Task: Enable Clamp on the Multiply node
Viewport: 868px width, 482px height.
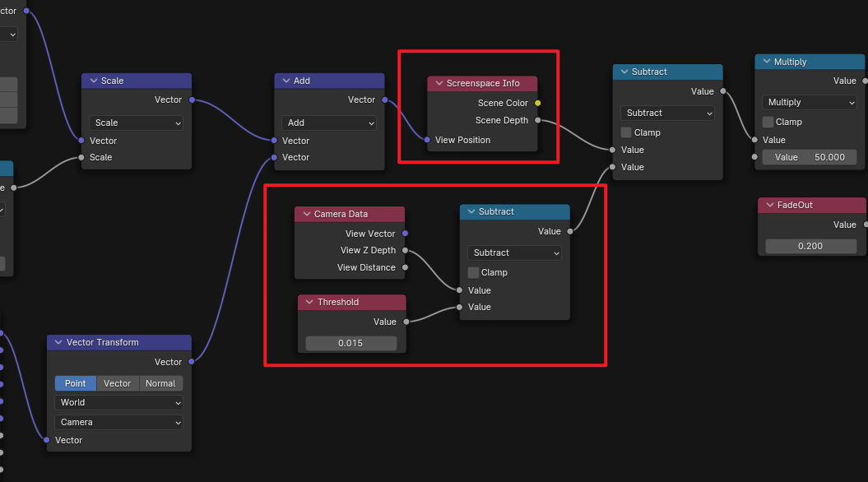Action: coord(768,122)
